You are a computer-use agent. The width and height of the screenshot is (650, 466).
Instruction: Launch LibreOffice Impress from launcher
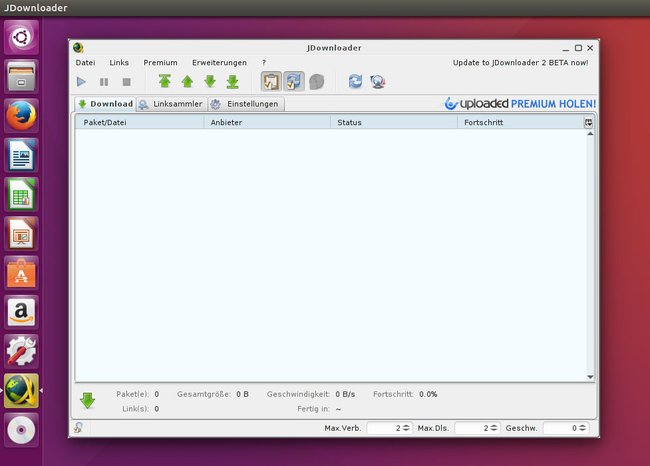pyautogui.click(x=21, y=233)
